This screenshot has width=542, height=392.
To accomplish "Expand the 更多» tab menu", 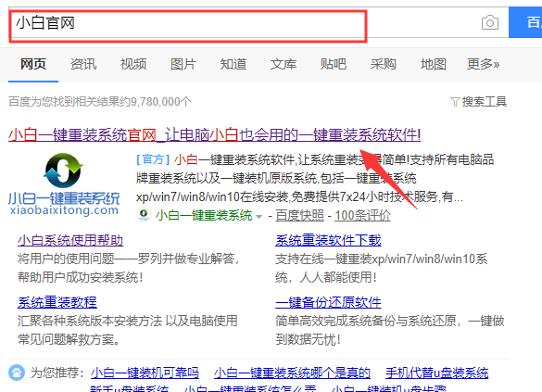I will [x=484, y=64].
